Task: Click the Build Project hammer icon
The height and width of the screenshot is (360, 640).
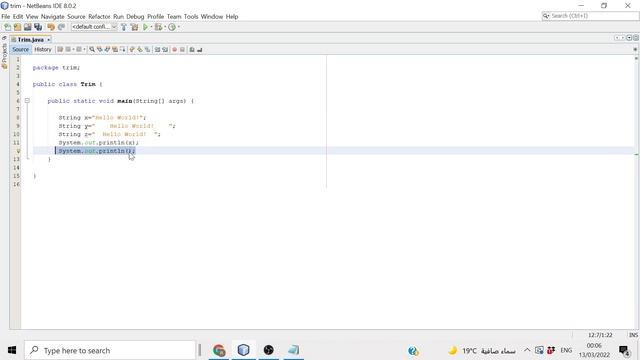Action: [x=124, y=27]
